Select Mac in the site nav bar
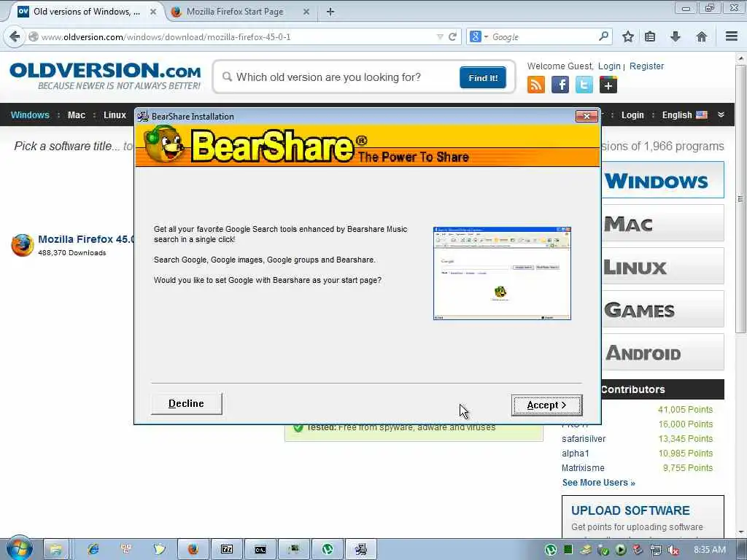Screen dimensions: 747x560 coord(76,114)
